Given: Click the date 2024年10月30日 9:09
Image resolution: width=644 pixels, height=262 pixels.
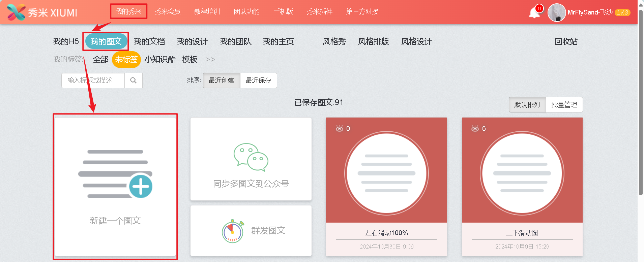Looking at the screenshot, I should tap(387, 247).
